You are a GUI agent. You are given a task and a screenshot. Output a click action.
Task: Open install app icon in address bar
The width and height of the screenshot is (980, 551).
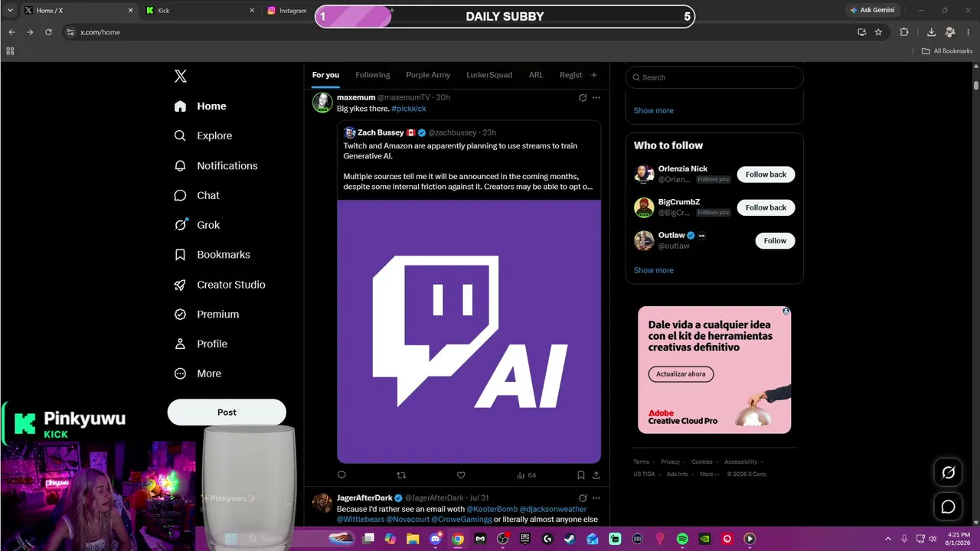861,32
